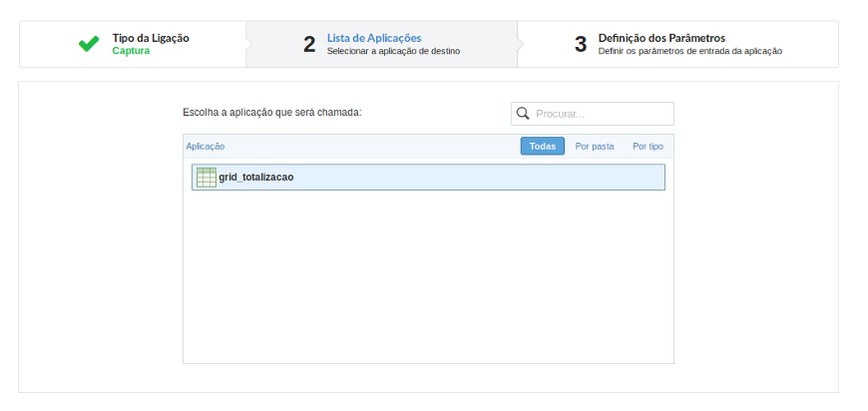868x411 pixels.
Task: Switch filter to Por pasta
Action: coord(595,146)
